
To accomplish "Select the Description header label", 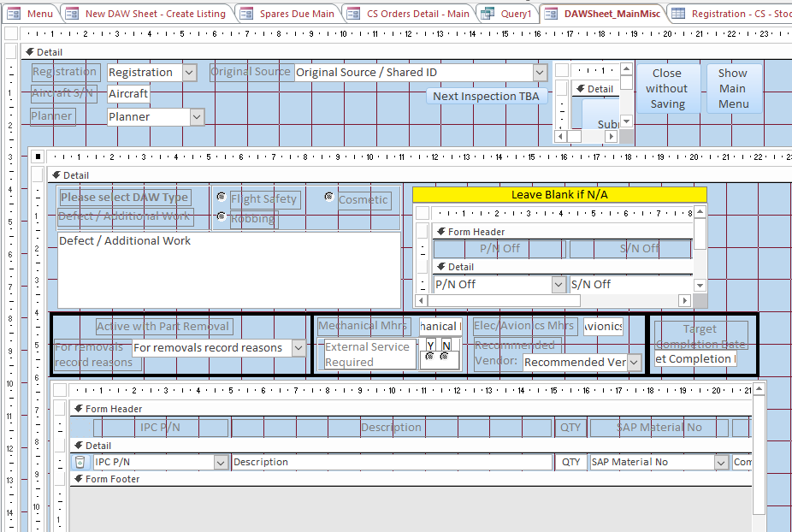I will tap(392, 428).
